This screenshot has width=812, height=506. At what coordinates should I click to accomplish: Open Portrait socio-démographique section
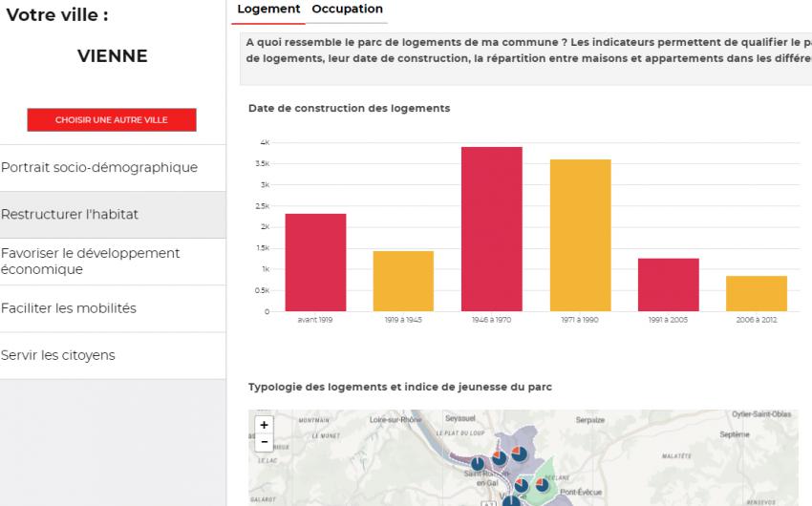coord(113,168)
